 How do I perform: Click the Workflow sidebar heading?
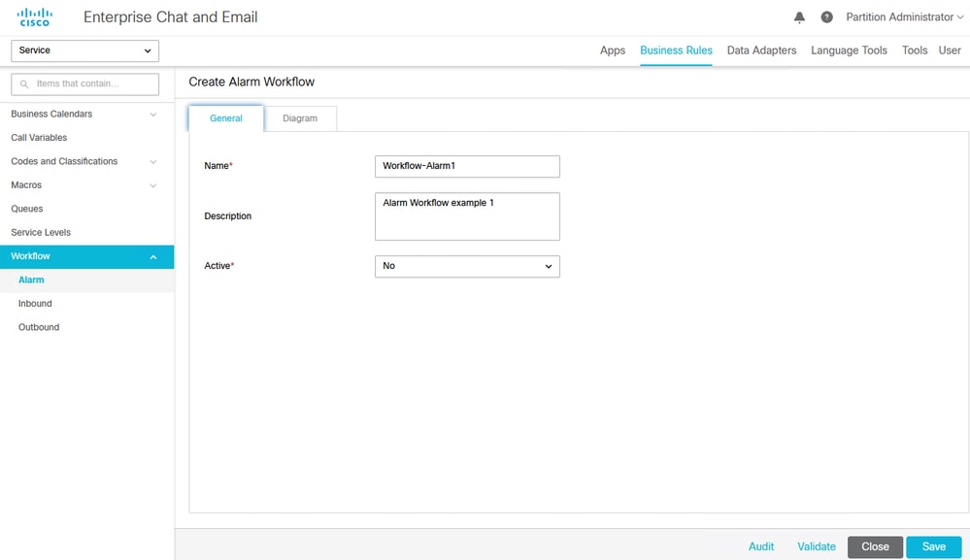(30, 256)
